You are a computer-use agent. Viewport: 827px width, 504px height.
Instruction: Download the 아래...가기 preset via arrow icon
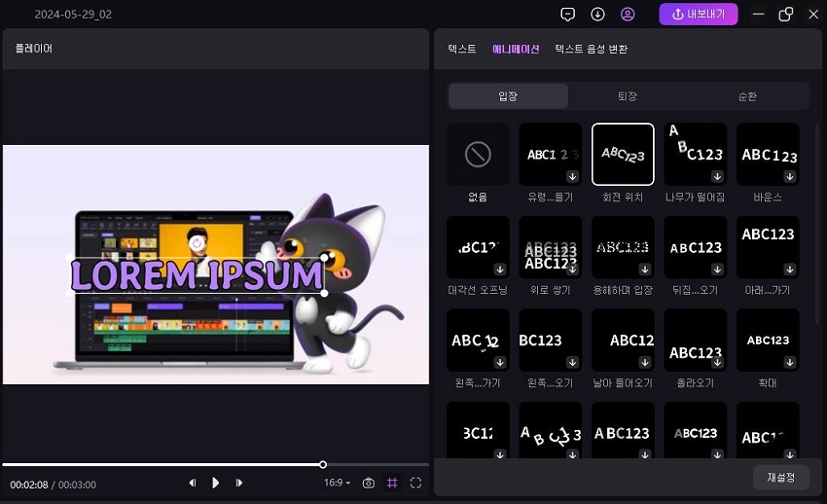(790, 270)
